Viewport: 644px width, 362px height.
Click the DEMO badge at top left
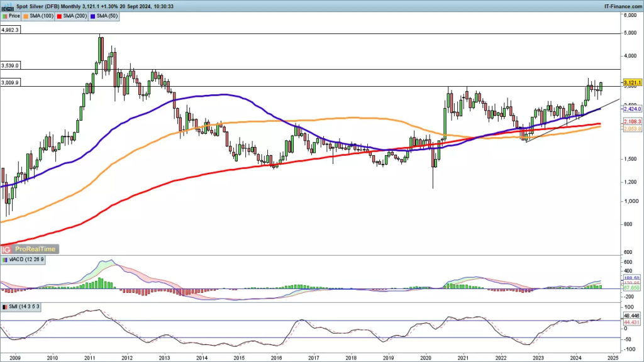click(x=8, y=9)
